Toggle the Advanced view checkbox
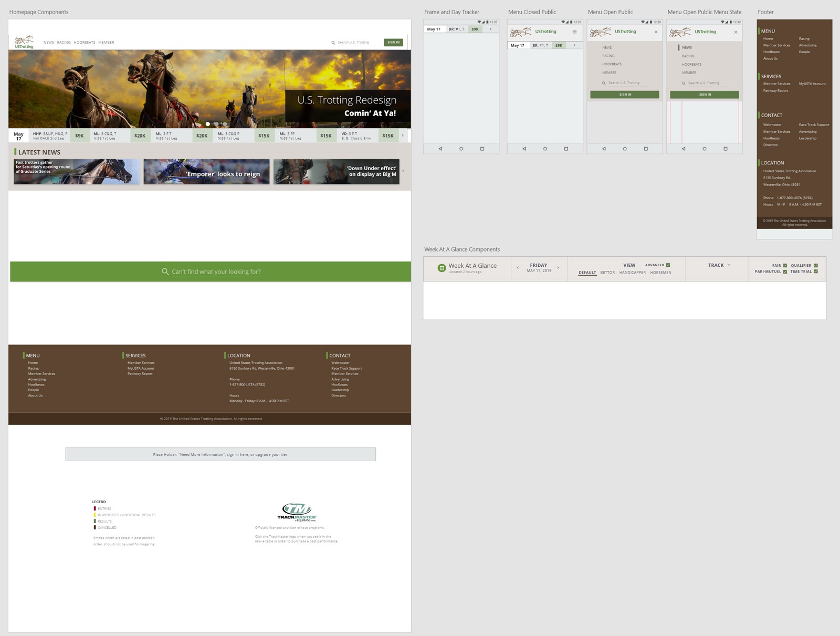 coord(668,265)
